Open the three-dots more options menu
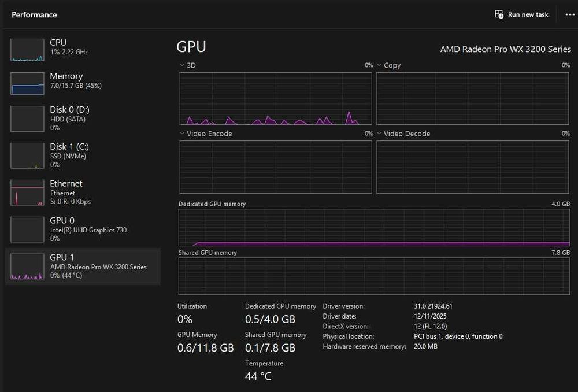Screen dimensions: 578x392 [570, 14]
